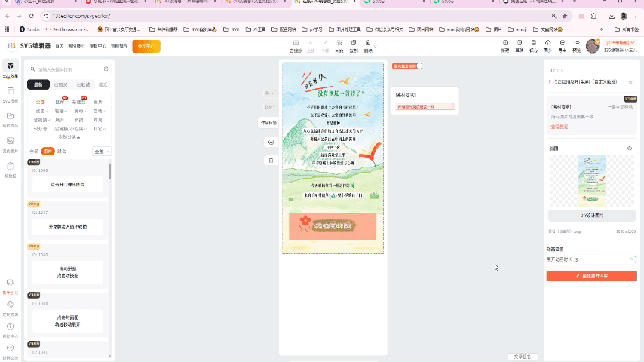This screenshot has width=644, height=362.
Task: Switch to the 最新 tab
Action: click(x=38, y=84)
